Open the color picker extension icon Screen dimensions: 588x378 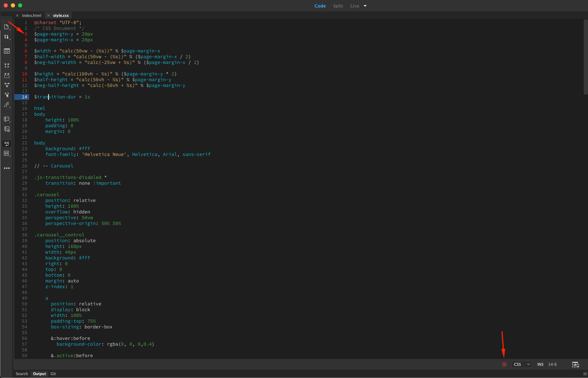point(6,105)
